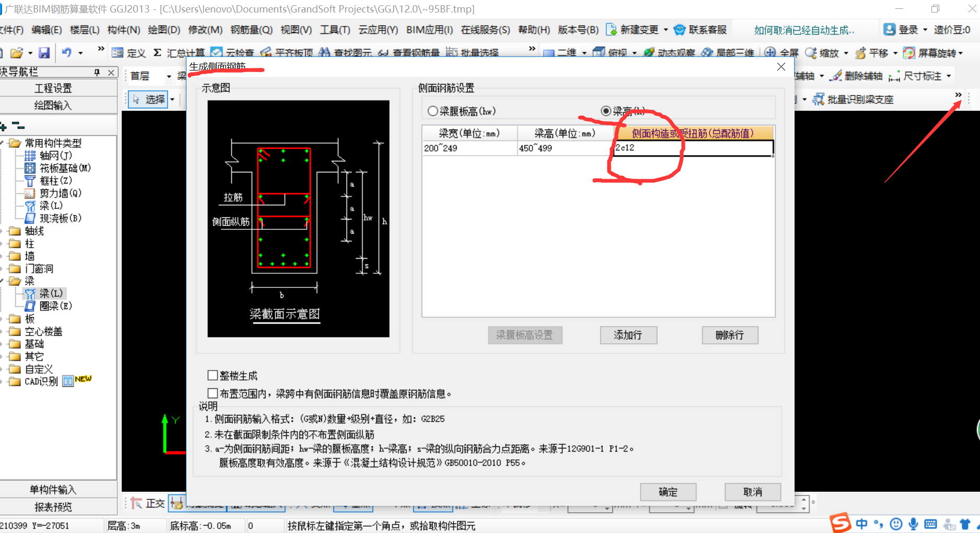
Task: Click the 定义 toolbar icon
Action: (118, 53)
